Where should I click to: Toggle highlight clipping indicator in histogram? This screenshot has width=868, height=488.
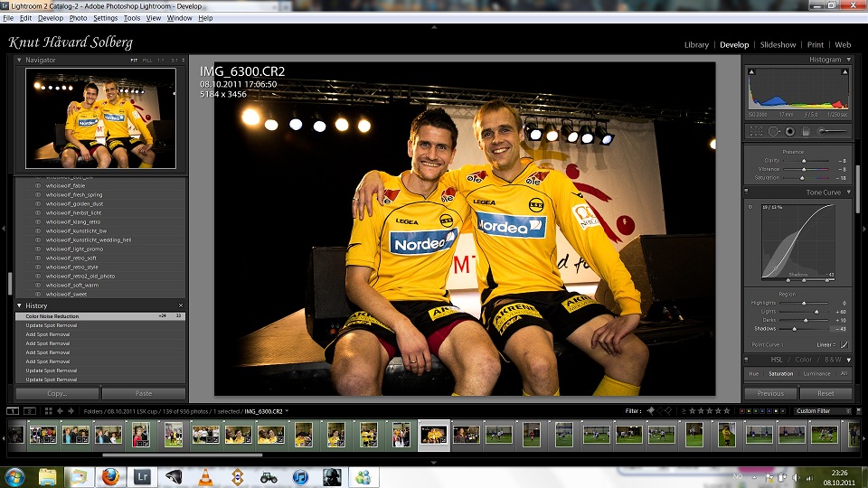[x=844, y=72]
